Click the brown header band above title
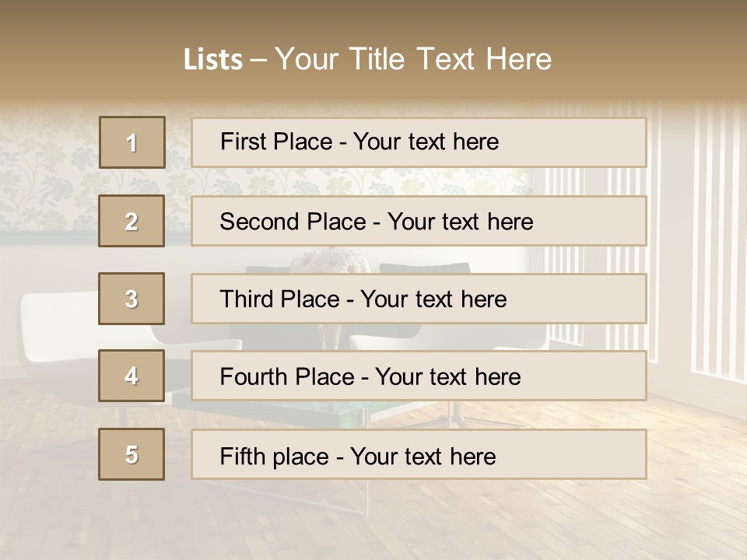Image resolution: width=747 pixels, height=560 pixels. (373, 19)
